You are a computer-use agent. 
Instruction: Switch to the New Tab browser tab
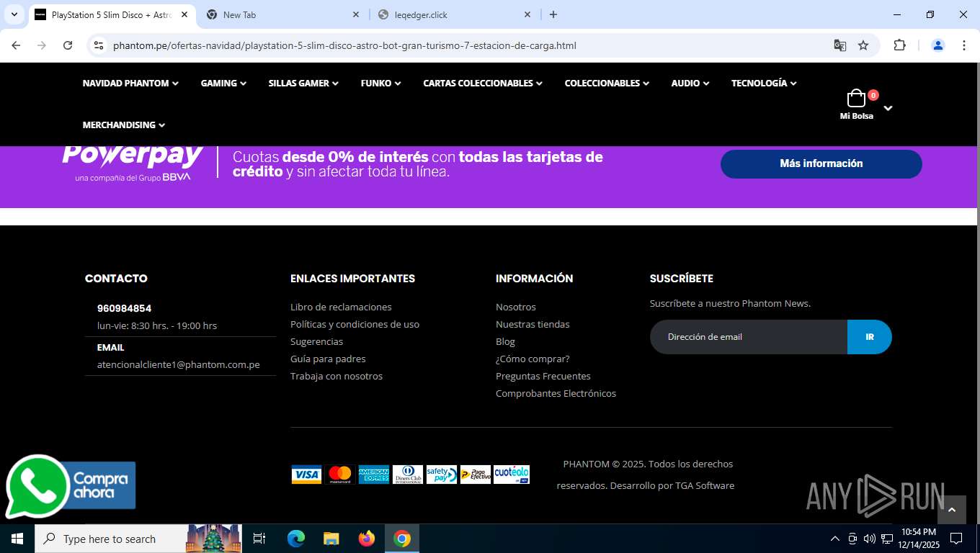[281, 14]
